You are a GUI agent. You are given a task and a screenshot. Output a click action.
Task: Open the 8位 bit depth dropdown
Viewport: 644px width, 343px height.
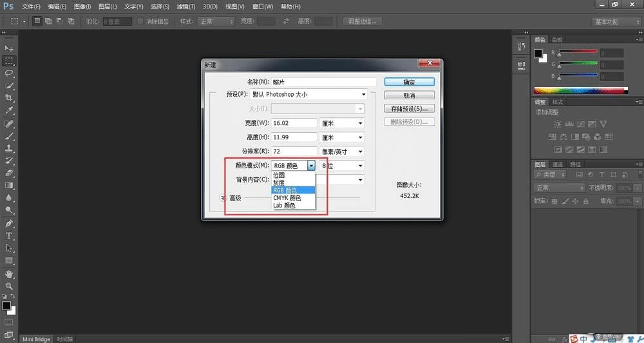pyautogui.click(x=342, y=166)
